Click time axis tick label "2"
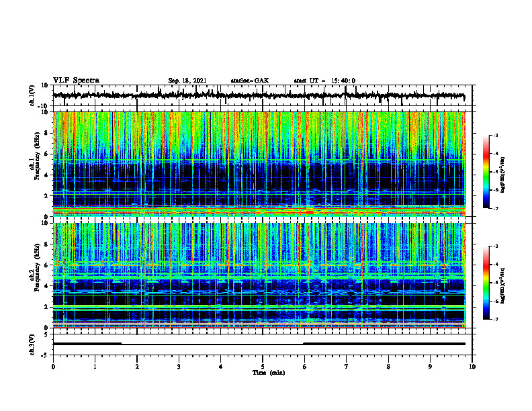 (137, 367)
